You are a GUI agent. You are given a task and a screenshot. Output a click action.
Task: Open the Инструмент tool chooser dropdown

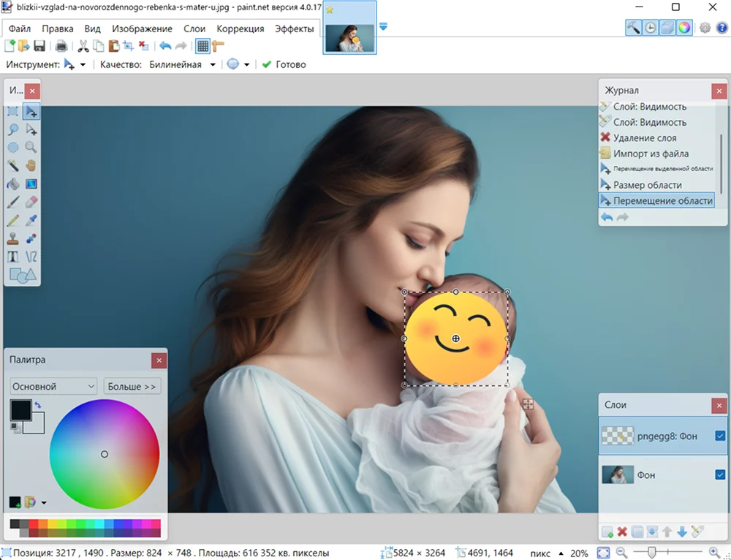click(x=75, y=64)
